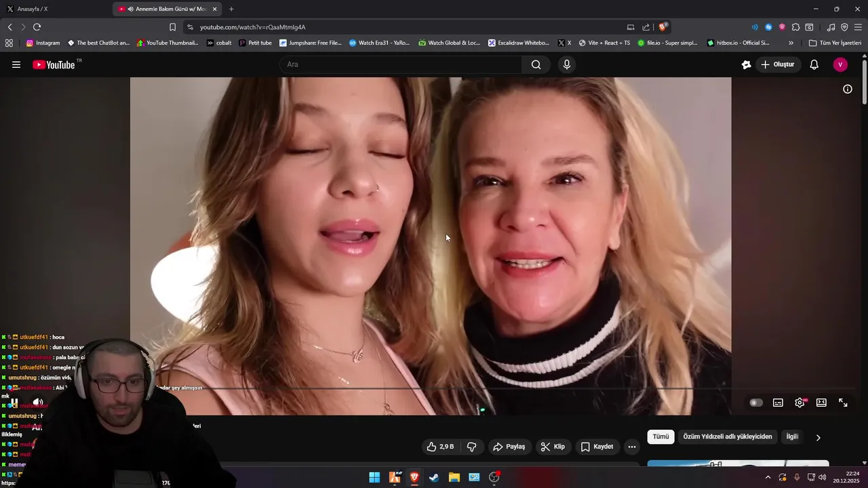The height and width of the screenshot is (488, 868).
Task: Open Brave VPN shield icon
Action: [844, 27]
